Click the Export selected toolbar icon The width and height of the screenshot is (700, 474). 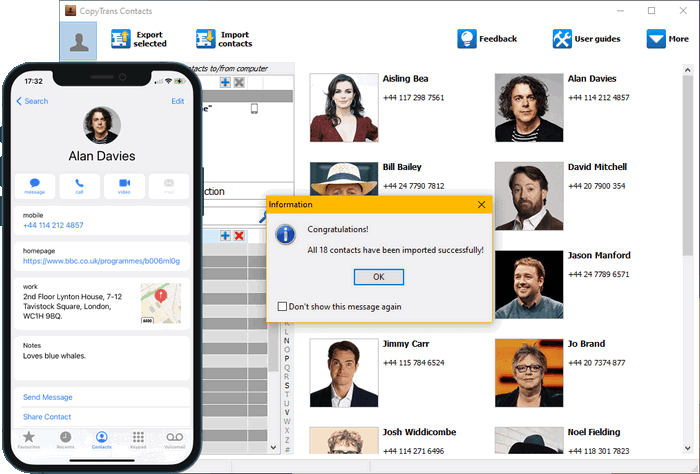pos(121,39)
